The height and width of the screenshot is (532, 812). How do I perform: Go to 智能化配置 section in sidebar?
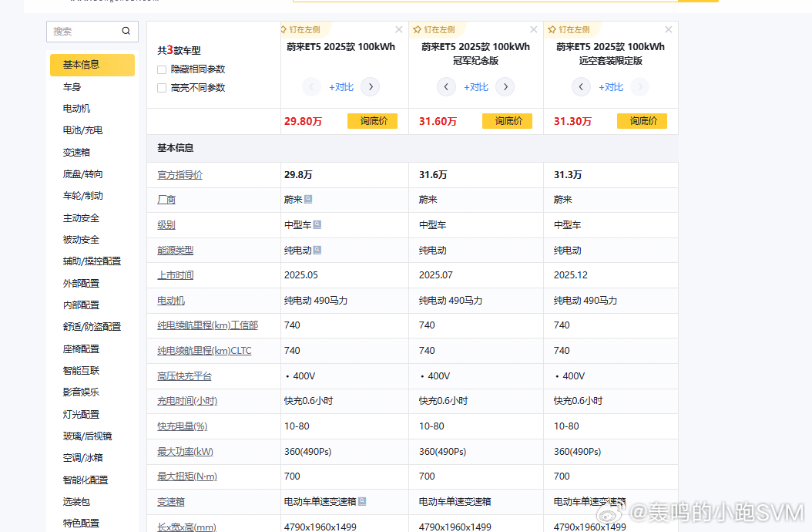[x=86, y=480]
